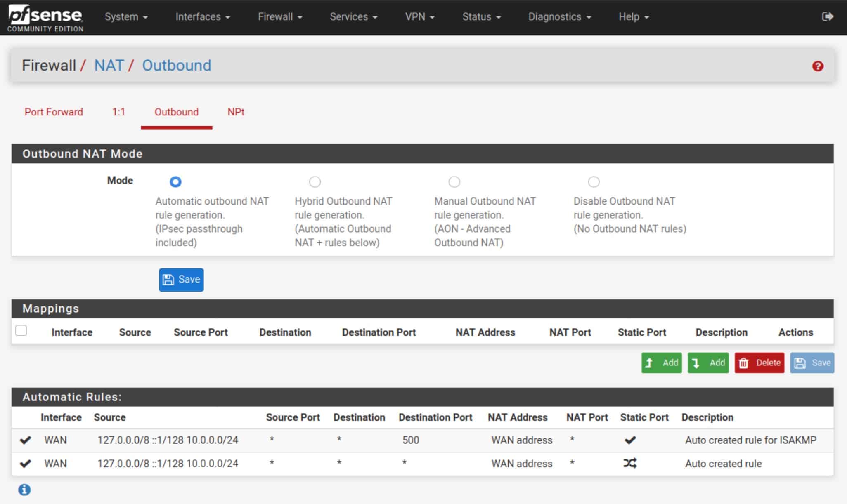Select Automatic outbound NAT rule generation mode
The width and height of the screenshot is (847, 504).
[175, 181]
